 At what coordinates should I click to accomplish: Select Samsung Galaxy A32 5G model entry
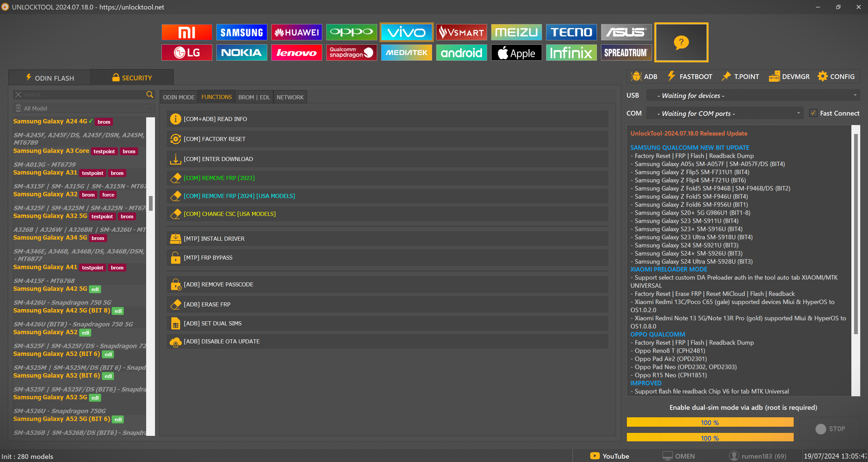[x=50, y=216]
